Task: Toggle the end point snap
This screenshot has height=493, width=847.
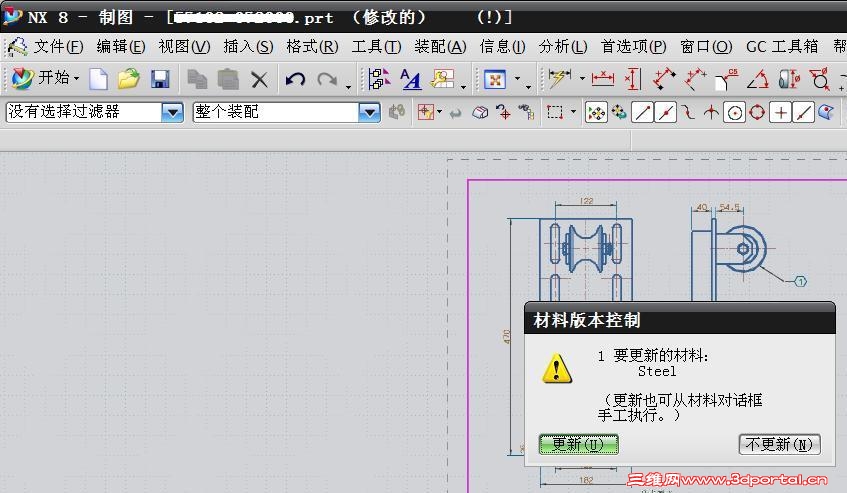Action: point(642,113)
